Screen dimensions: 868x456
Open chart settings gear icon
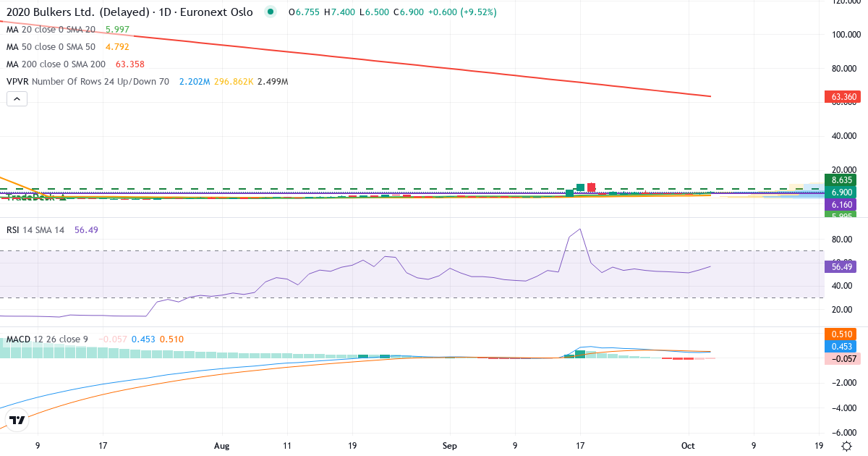[x=846, y=447]
